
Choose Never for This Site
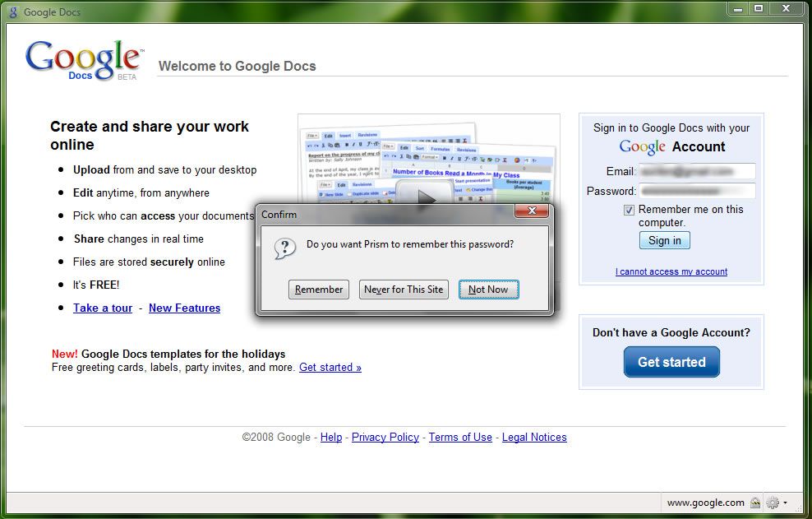(x=404, y=290)
